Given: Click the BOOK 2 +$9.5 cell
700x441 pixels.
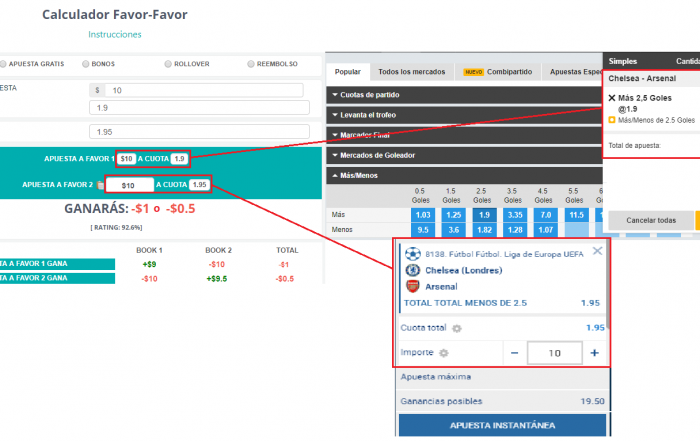Looking at the screenshot, I should point(217,279).
